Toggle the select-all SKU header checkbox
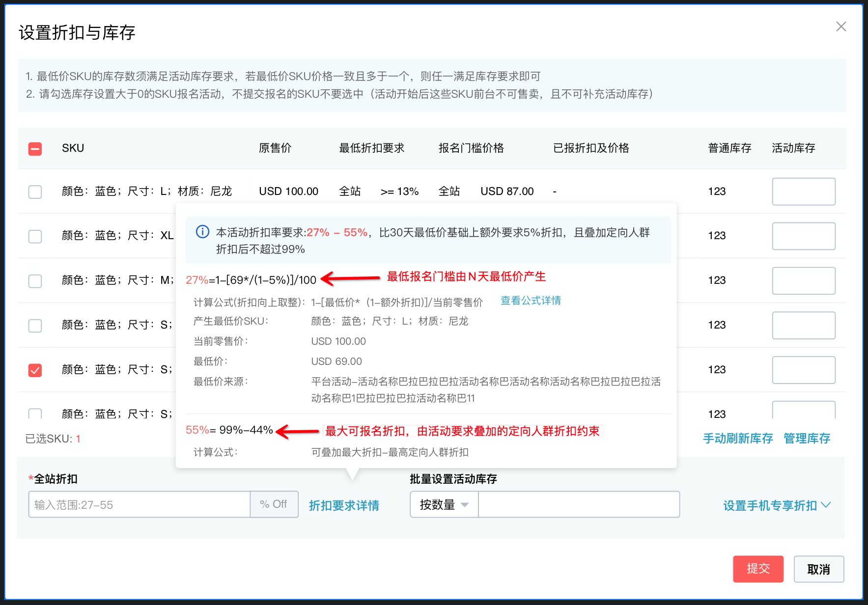The height and width of the screenshot is (605, 868). [35, 148]
